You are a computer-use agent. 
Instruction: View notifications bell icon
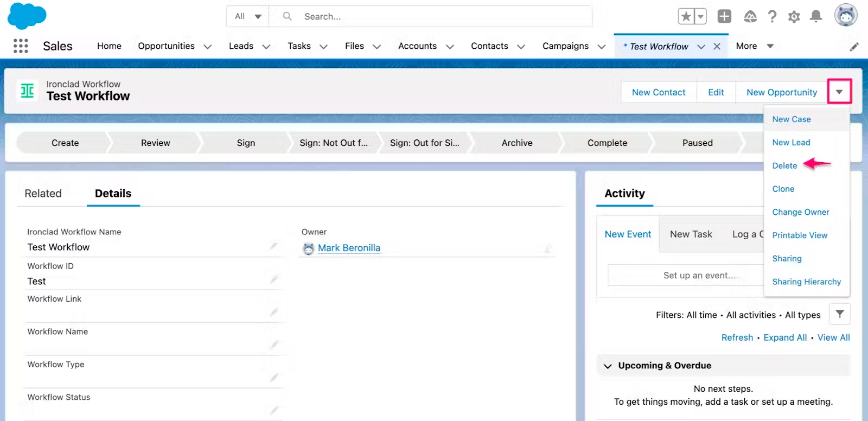pyautogui.click(x=815, y=17)
